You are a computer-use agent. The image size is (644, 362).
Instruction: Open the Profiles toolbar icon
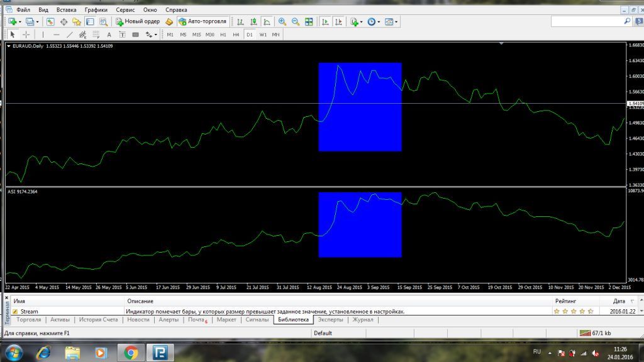[30, 22]
